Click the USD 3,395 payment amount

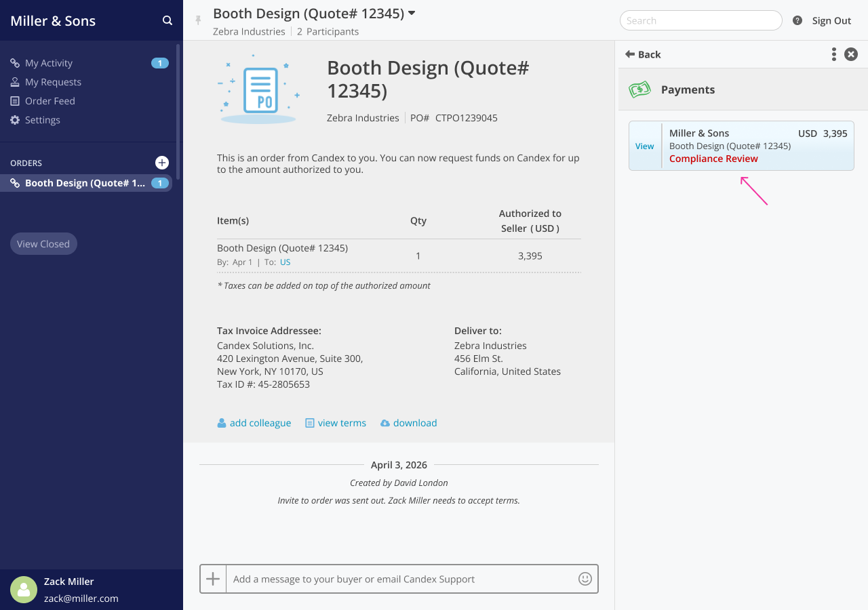pos(823,134)
